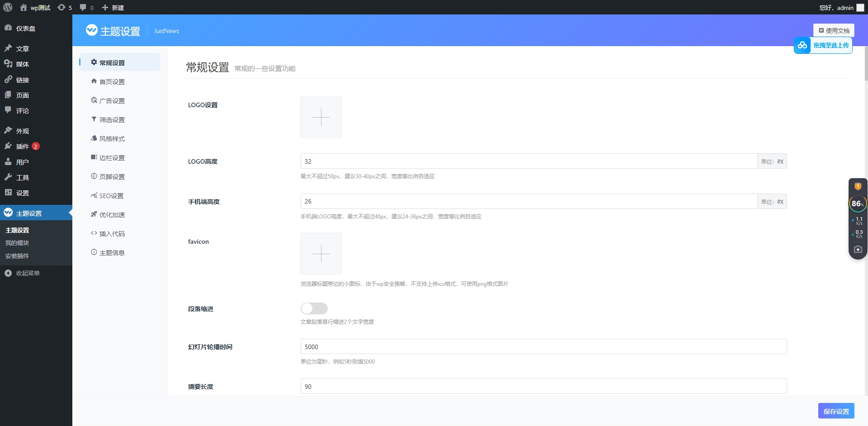Open 仪表盘 dashboard menu
Screen dimensions: 868x426
[36, 28]
